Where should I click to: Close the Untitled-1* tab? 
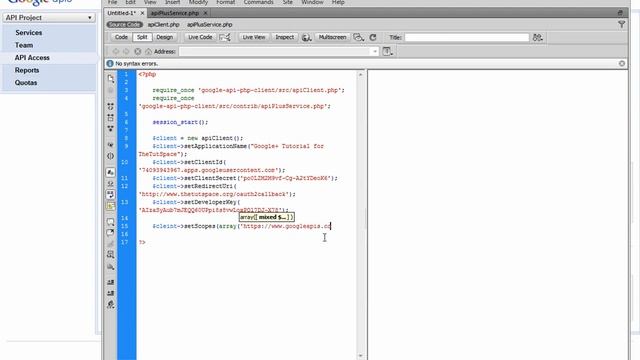click(142, 13)
